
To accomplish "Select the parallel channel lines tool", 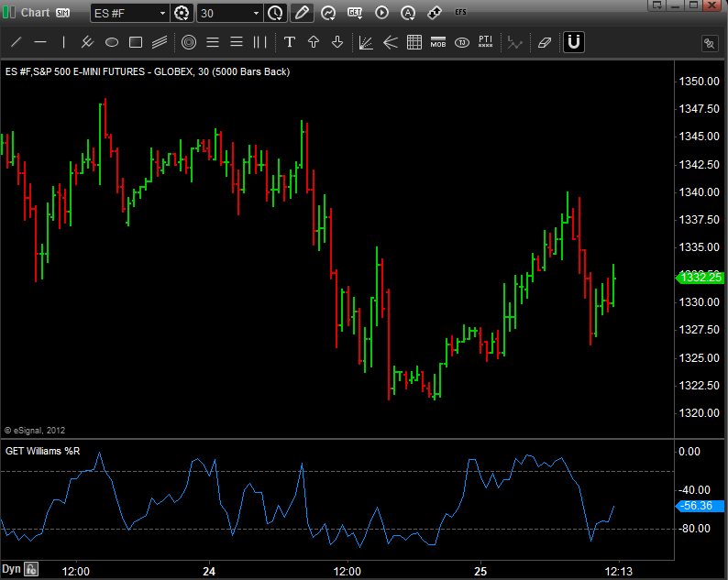I will (x=160, y=43).
